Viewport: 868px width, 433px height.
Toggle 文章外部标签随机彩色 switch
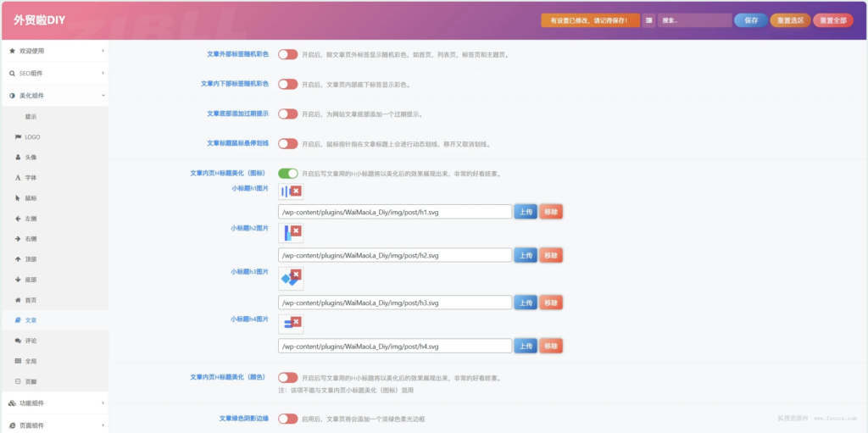288,54
